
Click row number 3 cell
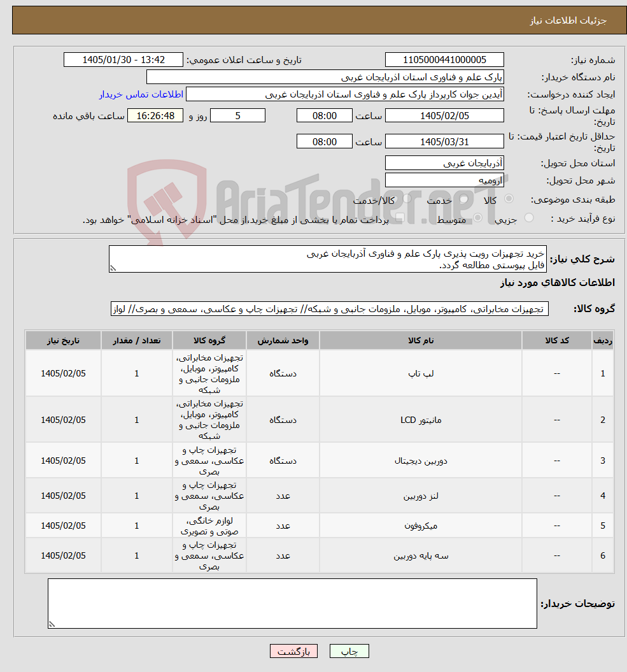point(603,461)
